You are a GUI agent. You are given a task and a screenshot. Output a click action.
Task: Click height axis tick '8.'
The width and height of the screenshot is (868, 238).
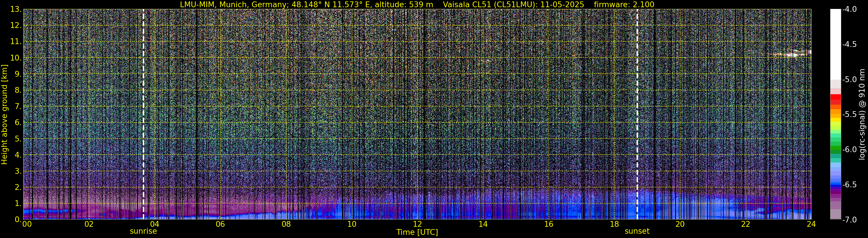pos(18,90)
